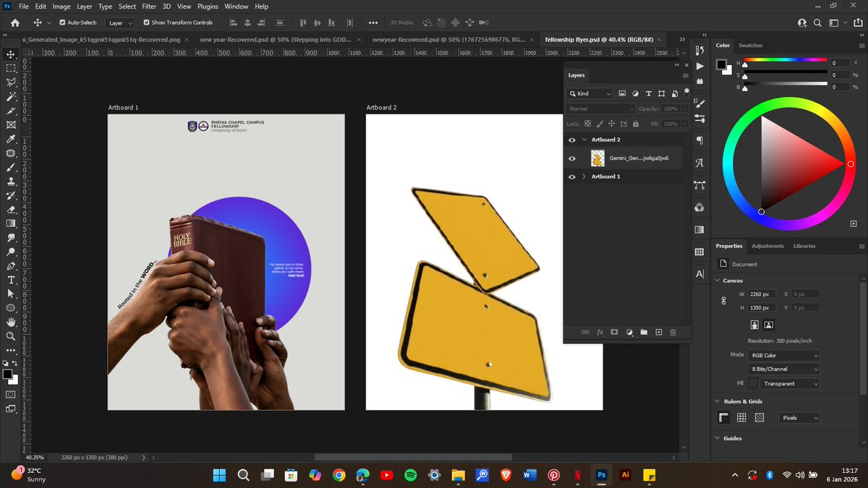Expand the Artboard 1 group
868x488 pixels.
(584, 176)
